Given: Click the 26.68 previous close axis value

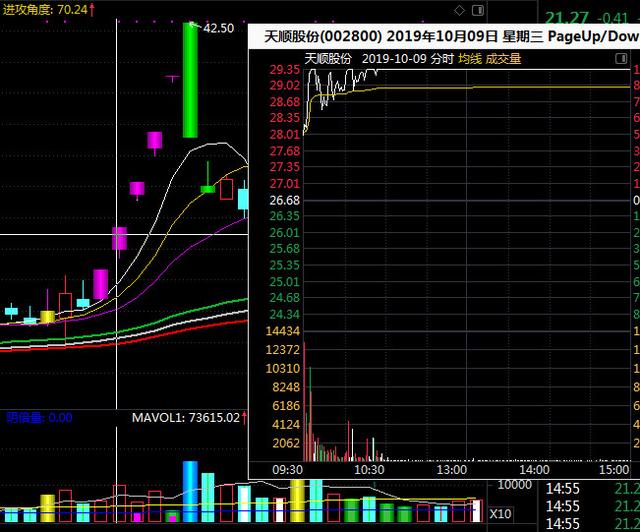Looking at the screenshot, I should [x=284, y=200].
